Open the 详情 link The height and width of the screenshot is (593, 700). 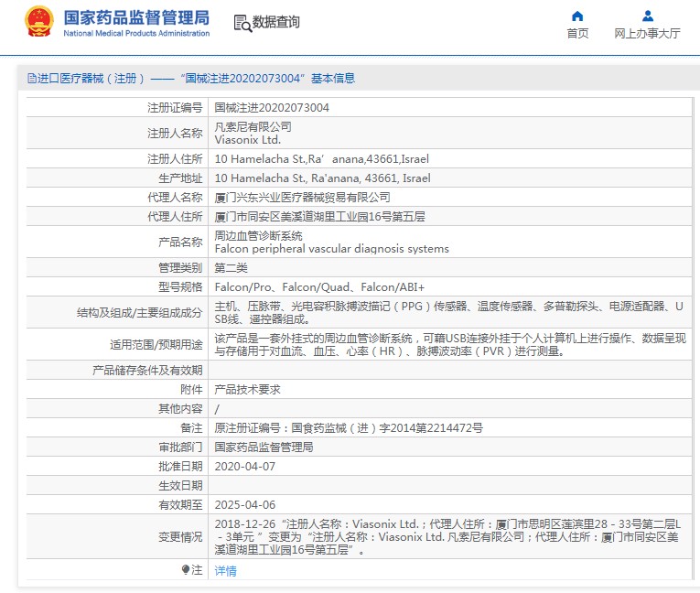(x=225, y=571)
